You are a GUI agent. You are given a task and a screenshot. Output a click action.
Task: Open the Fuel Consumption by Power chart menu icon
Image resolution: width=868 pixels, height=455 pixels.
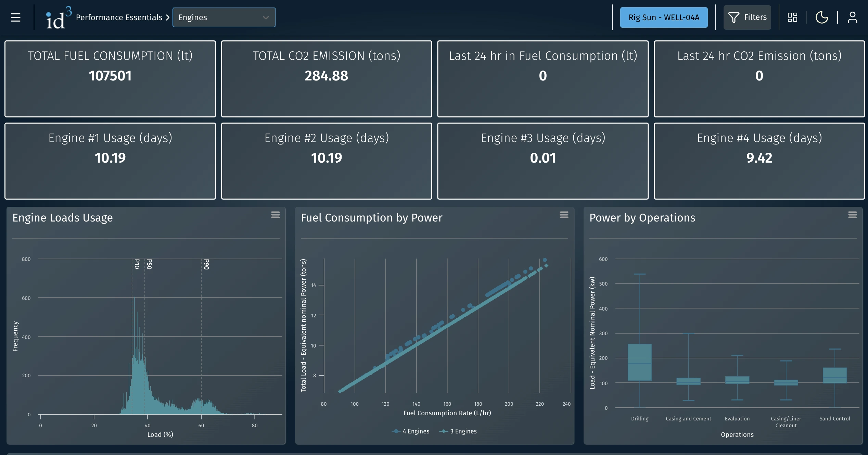coord(564,215)
